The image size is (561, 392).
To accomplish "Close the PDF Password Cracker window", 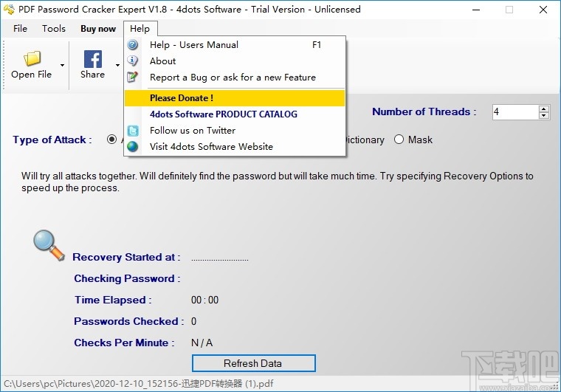I will pos(543,10).
